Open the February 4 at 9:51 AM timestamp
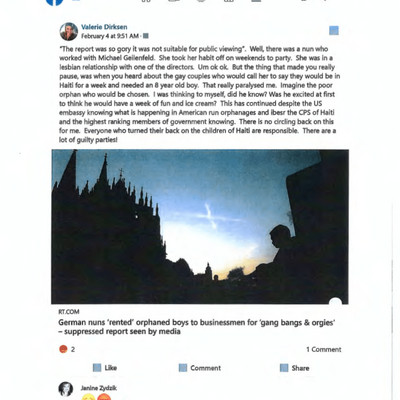 coord(110,36)
